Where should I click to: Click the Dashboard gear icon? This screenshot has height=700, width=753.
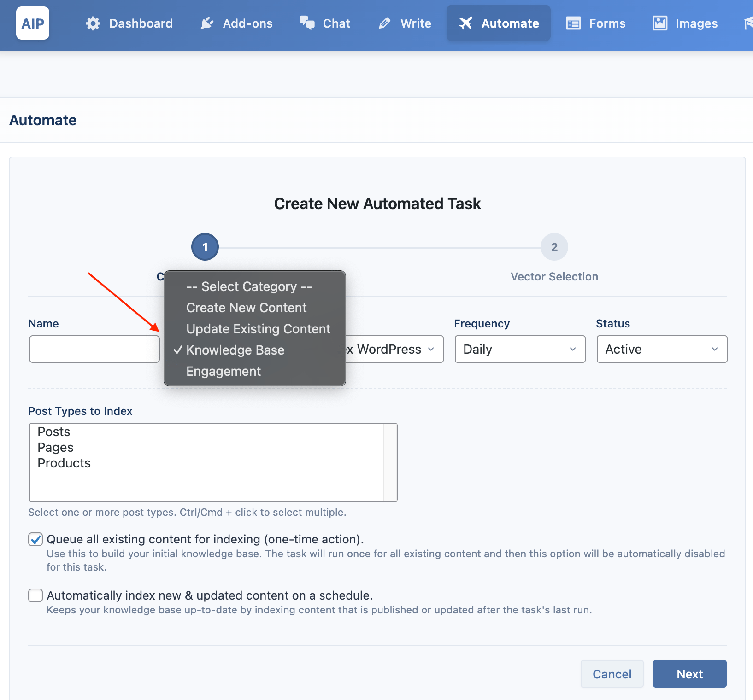click(93, 23)
